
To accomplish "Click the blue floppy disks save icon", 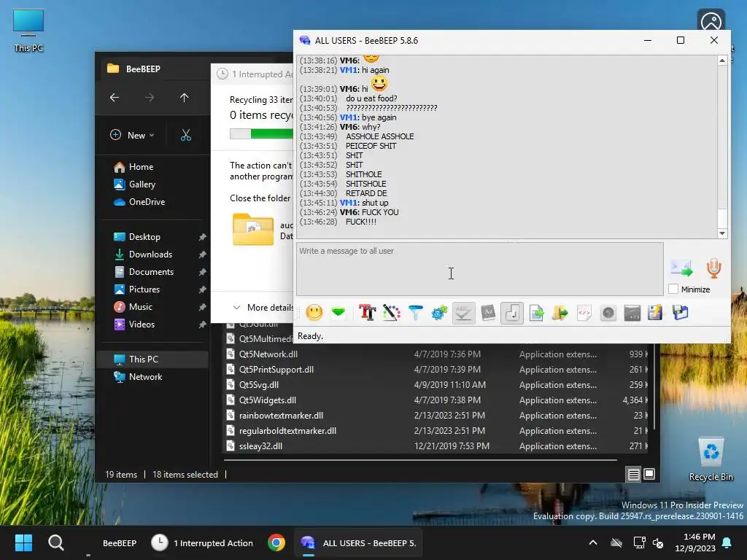I will (x=681, y=313).
